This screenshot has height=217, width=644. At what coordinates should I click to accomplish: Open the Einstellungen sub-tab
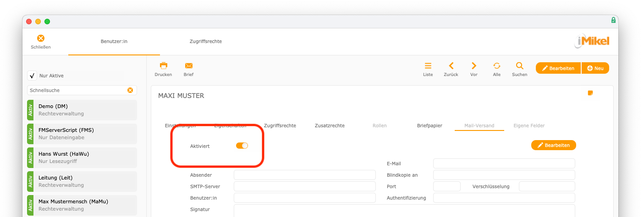pyautogui.click(x=180, y=125)
